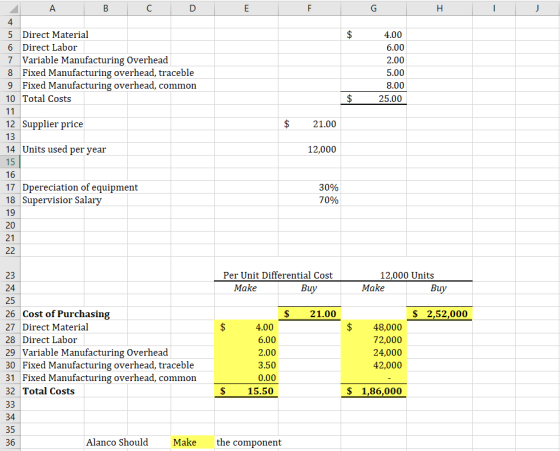The image size is (560, 451).
Task: Select row 10 header
Action: pyautogui.click(x=10, y=99)
